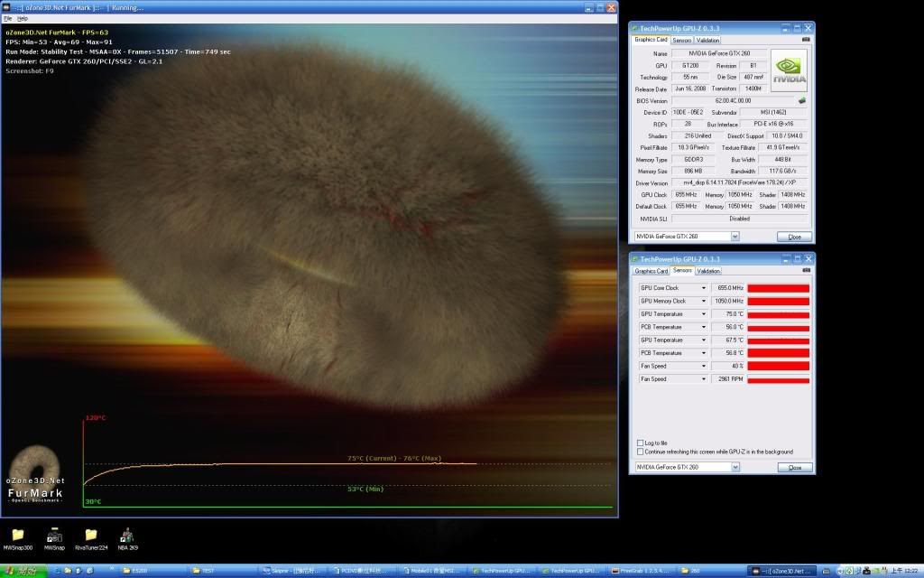Click camera screenshot icon in GPU-Z Sensors window
The width and height of the screenshot is (924, 578).
point(806,270)
